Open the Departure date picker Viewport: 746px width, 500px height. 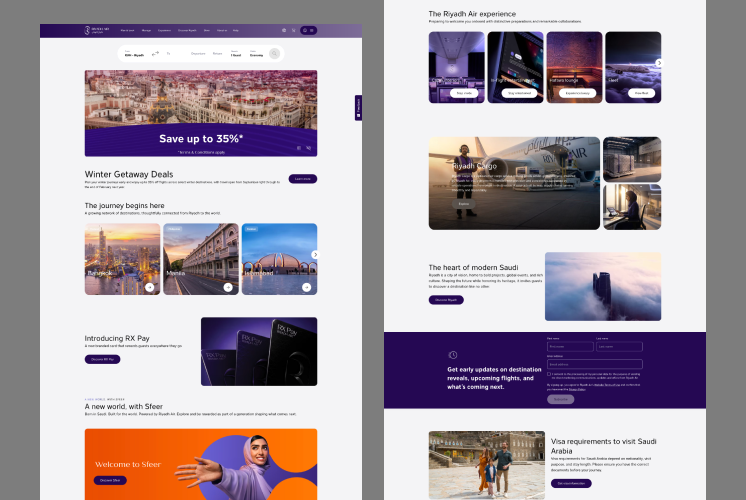pos(198,54)
